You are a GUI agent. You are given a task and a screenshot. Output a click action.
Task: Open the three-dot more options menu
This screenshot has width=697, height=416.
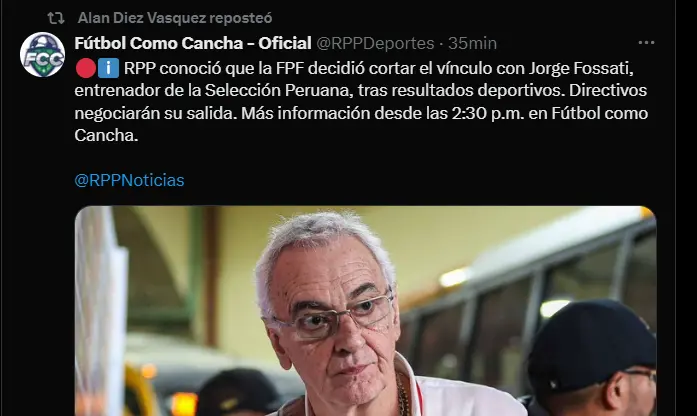pos(646,43)
